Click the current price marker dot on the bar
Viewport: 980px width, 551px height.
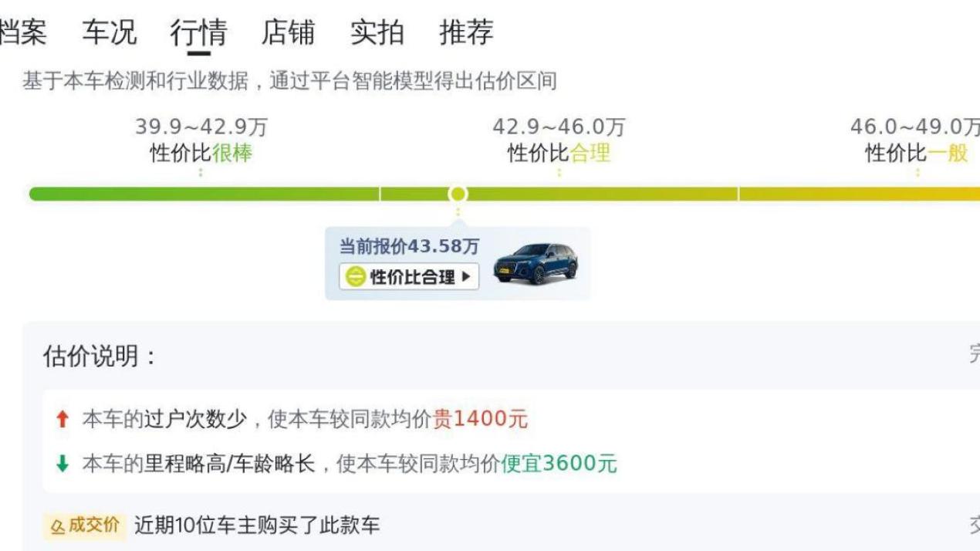coord(458,193)
